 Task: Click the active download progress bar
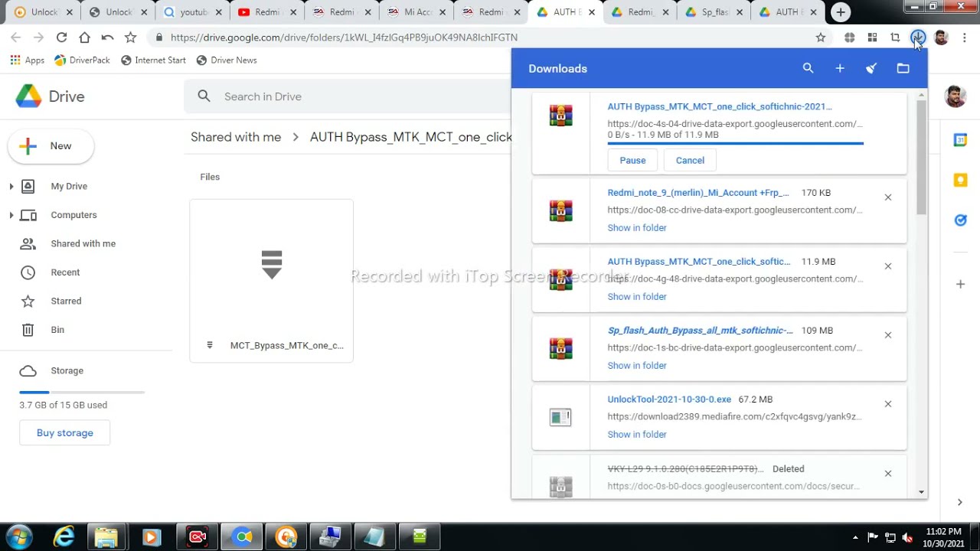736,143
